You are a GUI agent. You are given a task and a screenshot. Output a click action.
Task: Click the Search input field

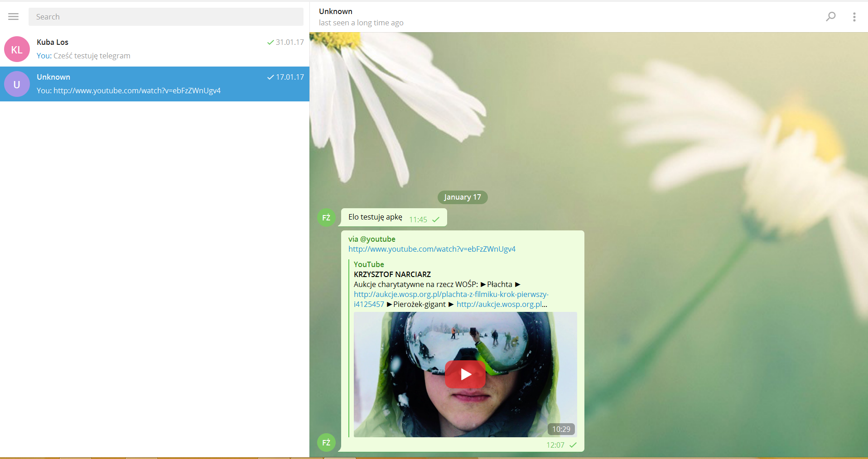166,17
